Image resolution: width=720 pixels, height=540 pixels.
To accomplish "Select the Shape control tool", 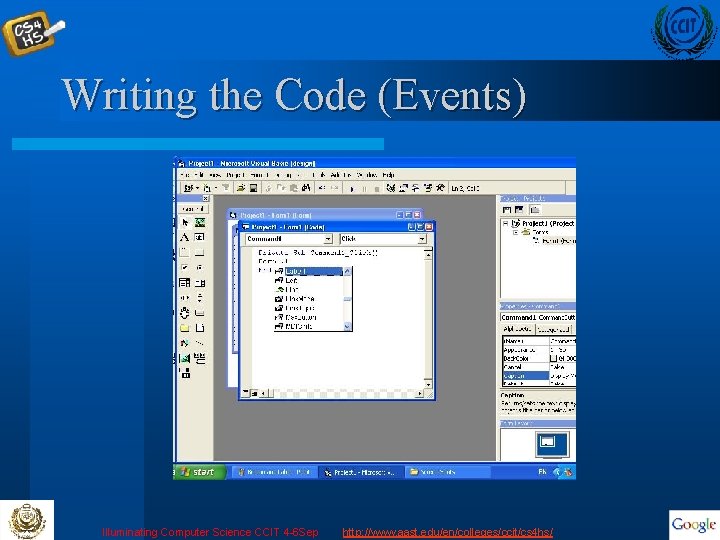I will click(185, 343).
